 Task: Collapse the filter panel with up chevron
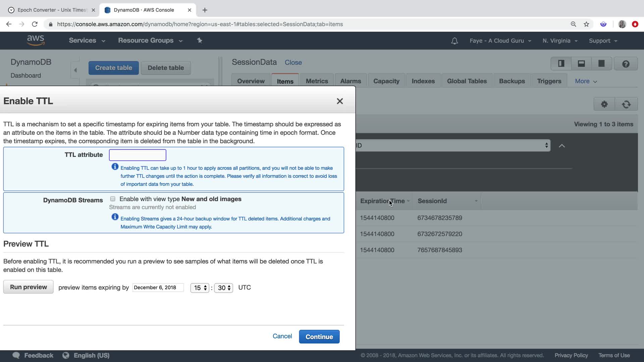point(562,146)
